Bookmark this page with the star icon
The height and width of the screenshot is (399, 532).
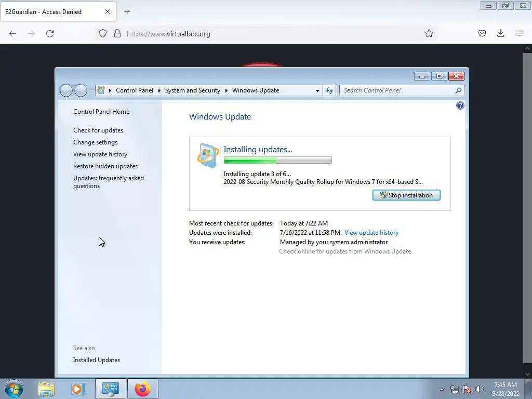click(x=429, y=33)
